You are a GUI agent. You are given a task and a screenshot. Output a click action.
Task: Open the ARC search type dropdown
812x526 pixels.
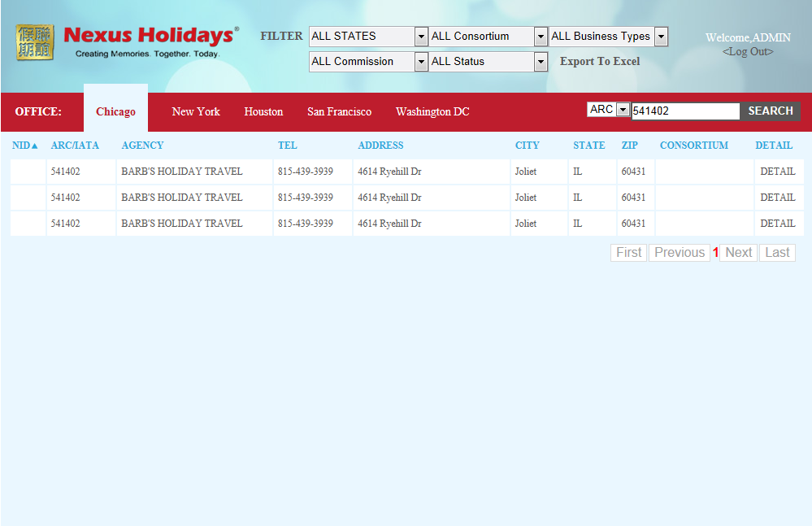[609, 110]
